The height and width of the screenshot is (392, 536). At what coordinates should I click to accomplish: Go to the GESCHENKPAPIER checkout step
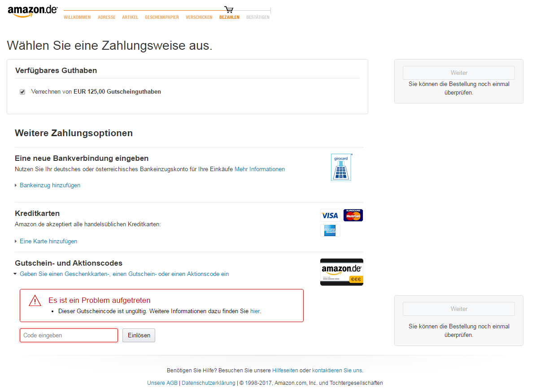pyautogui.click(x=162, y=17)
